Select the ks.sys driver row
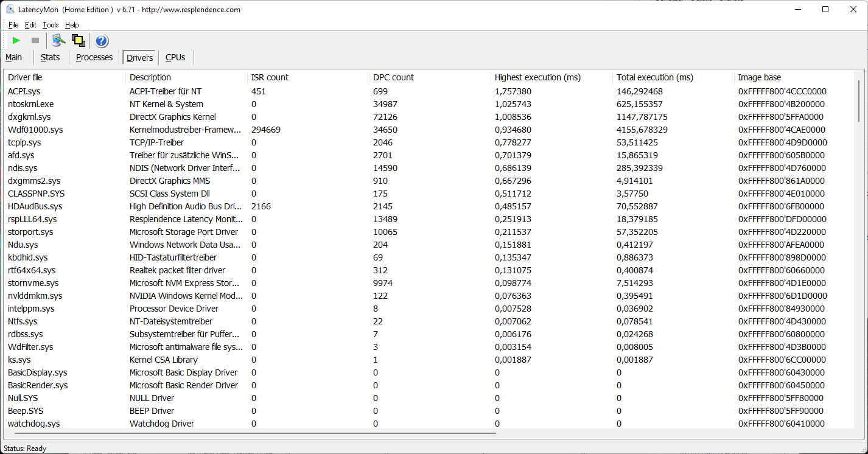Screen dimensions: 868x454 click(429, 360)
